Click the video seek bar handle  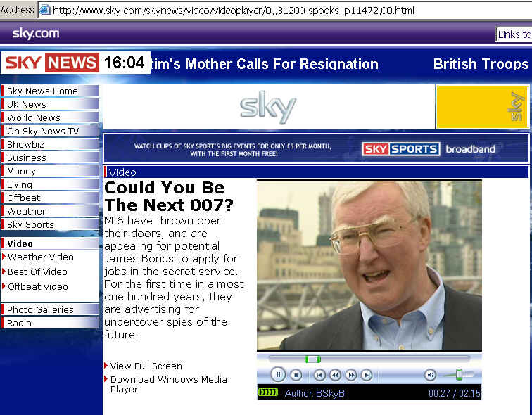(x=312, y=359)
